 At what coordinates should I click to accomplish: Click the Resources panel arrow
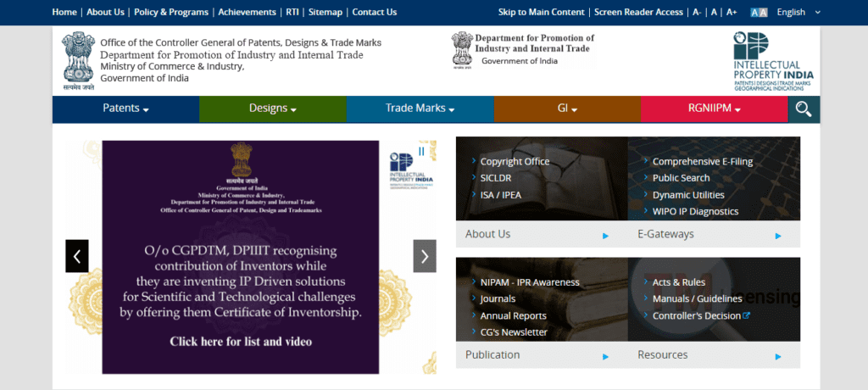pyautogui.click(x=777, y=356)
